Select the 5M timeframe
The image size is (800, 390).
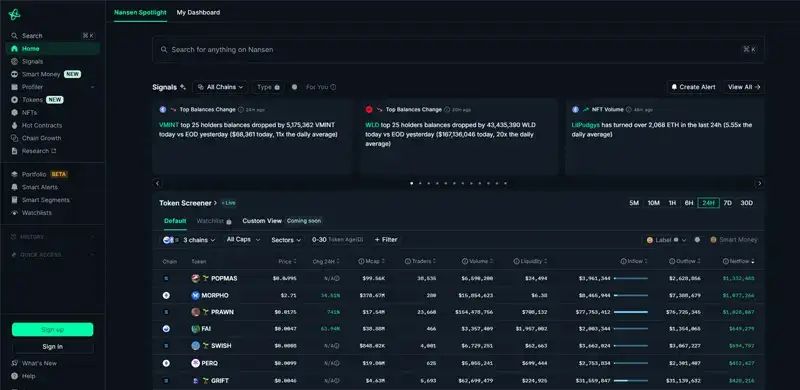634,203
